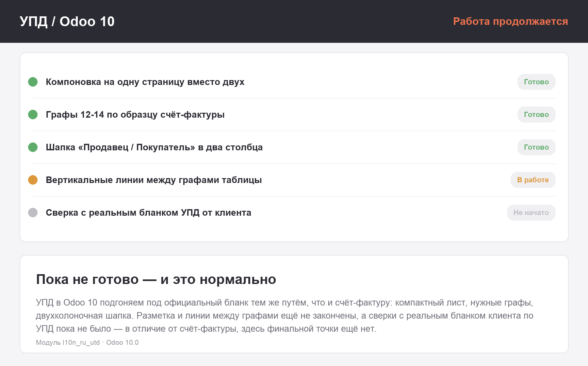The width and height of the screenshot is (588, 366).
Task: Select row Сверка с реальным бланком УПД
Action: (294, 212)
